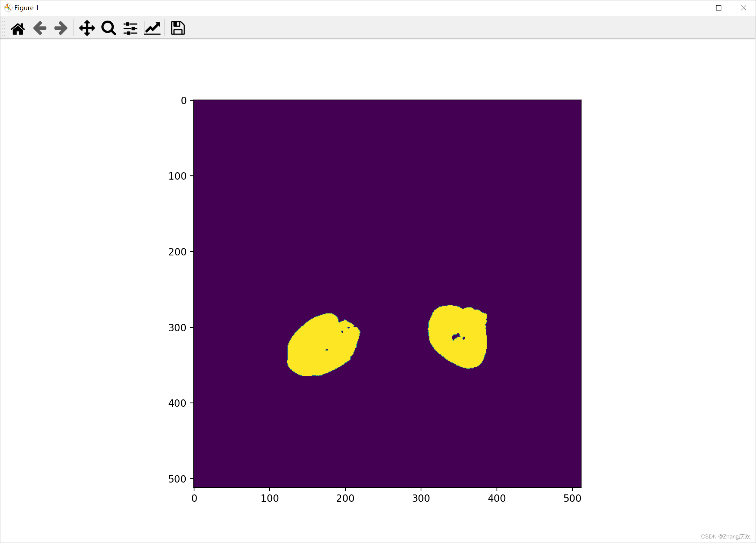Image resolution: width=756 pixels, height=543 pixels.
Task: Click the x-axis label 400
Action: click(497, 498)
